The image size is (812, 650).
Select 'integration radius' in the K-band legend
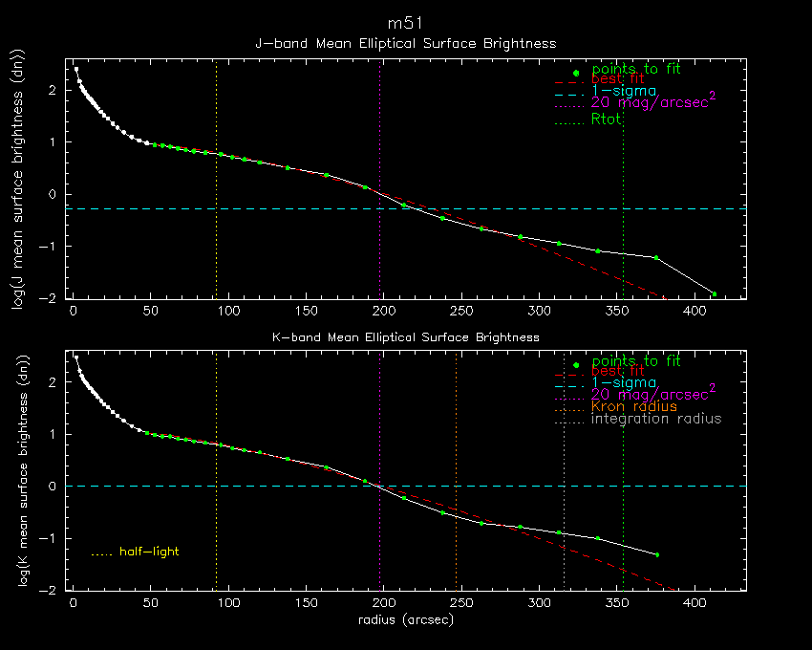pos(656,419)
